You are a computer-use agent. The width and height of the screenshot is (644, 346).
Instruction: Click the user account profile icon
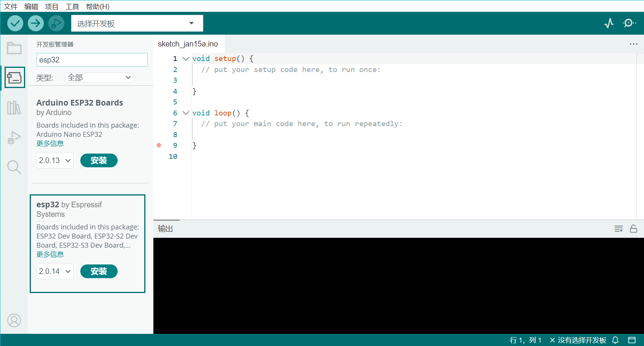coord(14,320)
